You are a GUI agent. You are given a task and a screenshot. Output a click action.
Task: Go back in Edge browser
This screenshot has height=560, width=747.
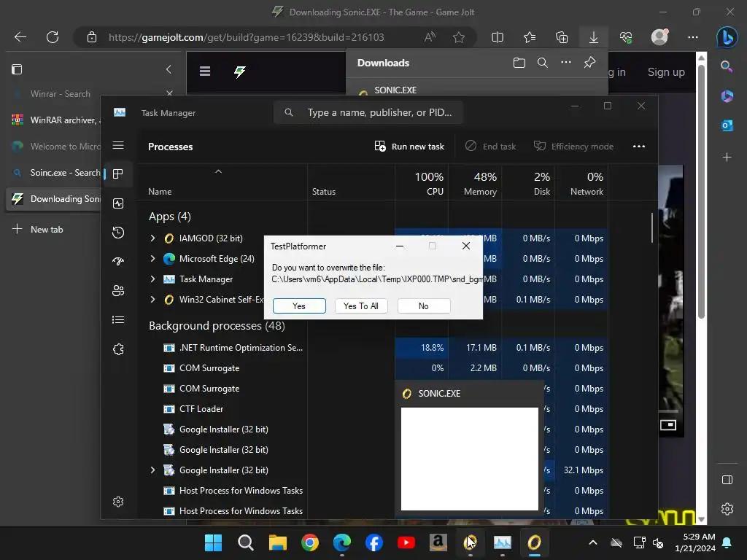click(x=20, y=37)
